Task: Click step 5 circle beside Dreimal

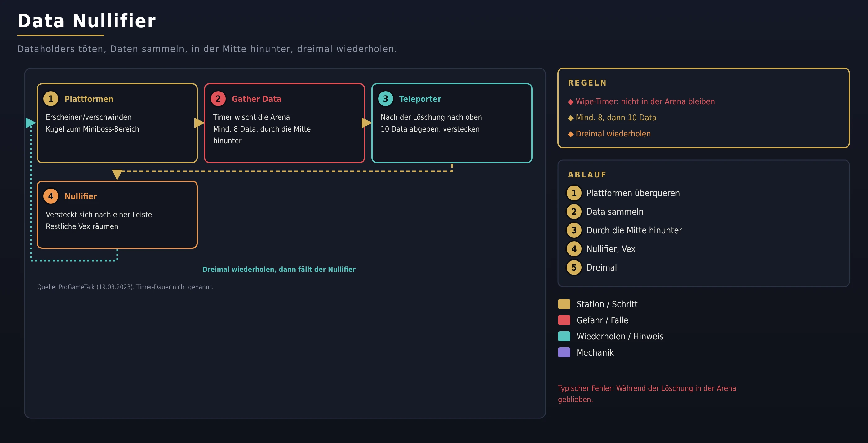Action: 574,267
